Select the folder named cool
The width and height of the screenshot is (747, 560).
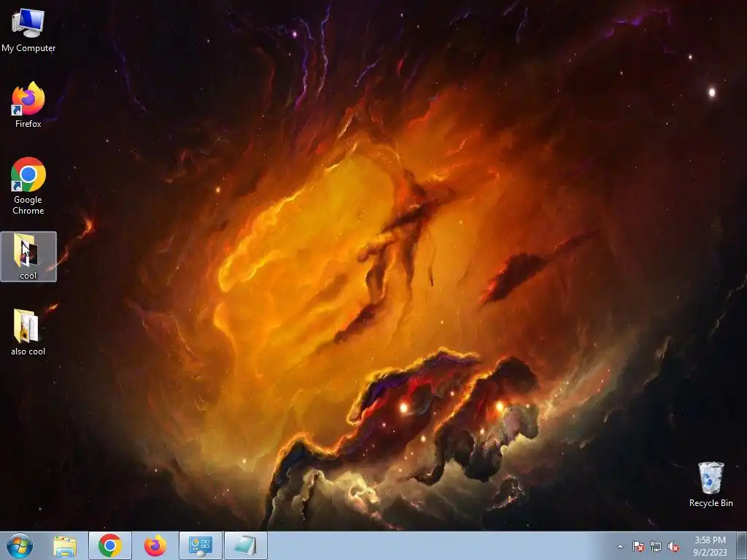28,257
